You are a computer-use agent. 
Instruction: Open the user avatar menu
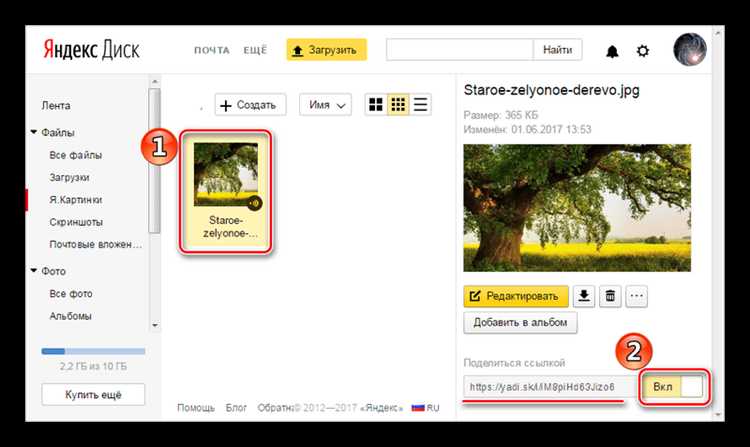click(x=690, y=49)
